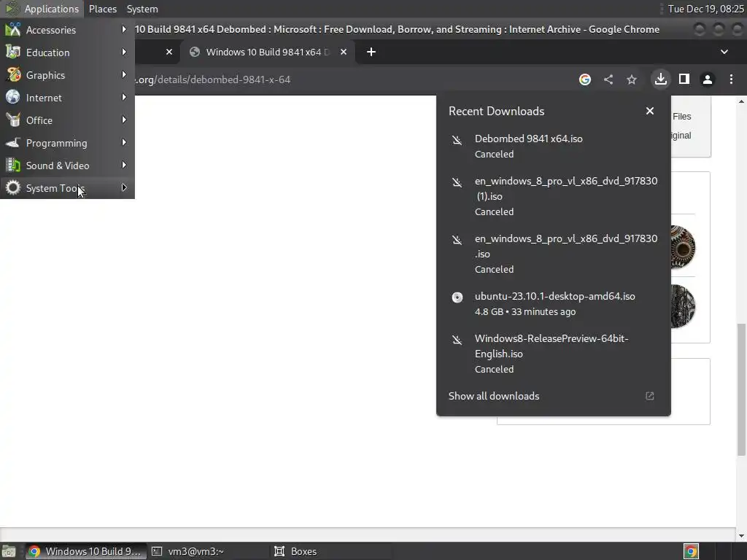
Task: Click the Graphics palette icon
Action: (x=13, y=75)
